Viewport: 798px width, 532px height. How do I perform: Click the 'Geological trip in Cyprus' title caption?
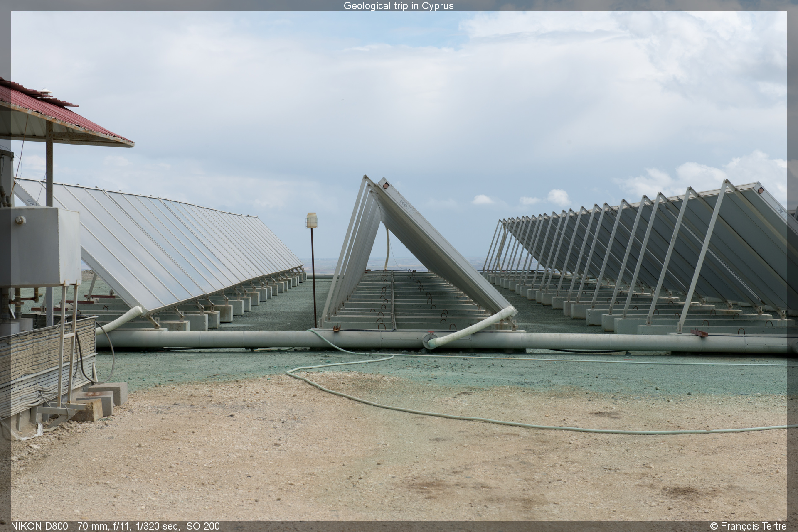click(x=399, y=6)
